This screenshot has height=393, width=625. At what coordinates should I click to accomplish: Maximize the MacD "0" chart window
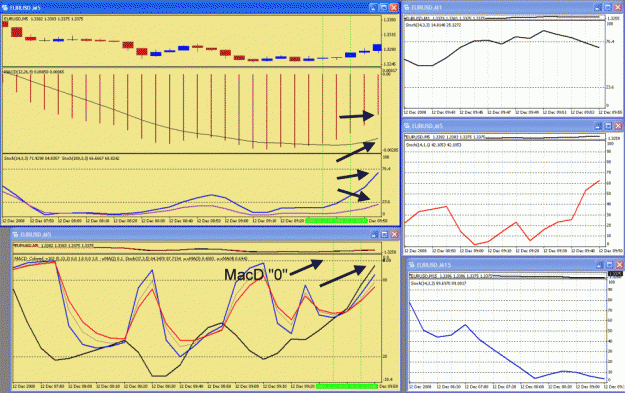click(x=384, y=235)
